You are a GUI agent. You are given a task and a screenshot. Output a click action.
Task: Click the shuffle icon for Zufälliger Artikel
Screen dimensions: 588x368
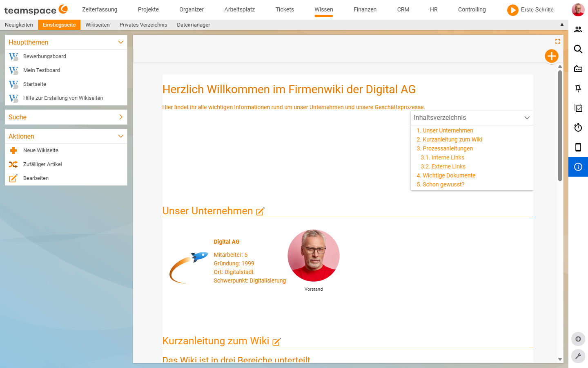click(x=13, y=164)
